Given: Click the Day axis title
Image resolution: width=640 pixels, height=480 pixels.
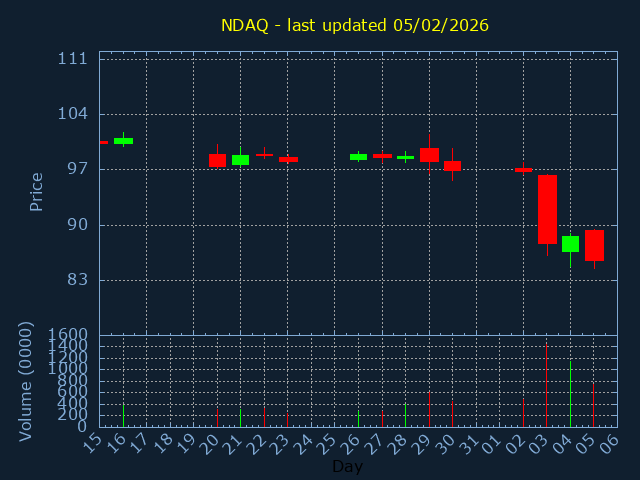Looking at the screenshot, I should tap(347, 466).
